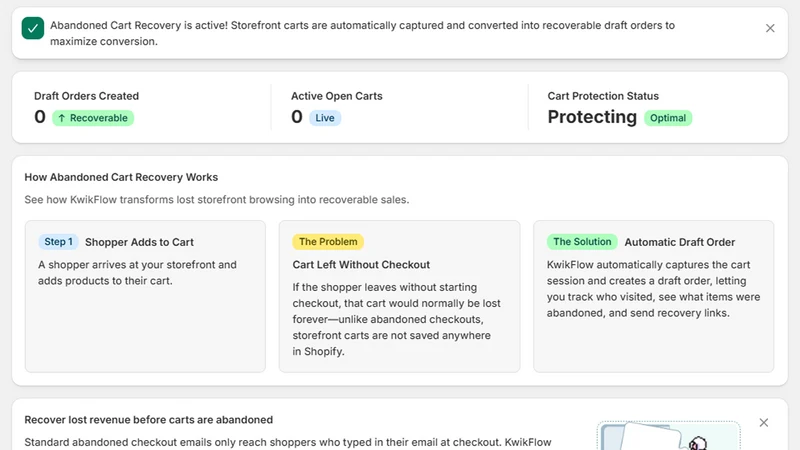800x450 pixels.
Task: Click the Live status badge
Action: pos(325,118)
